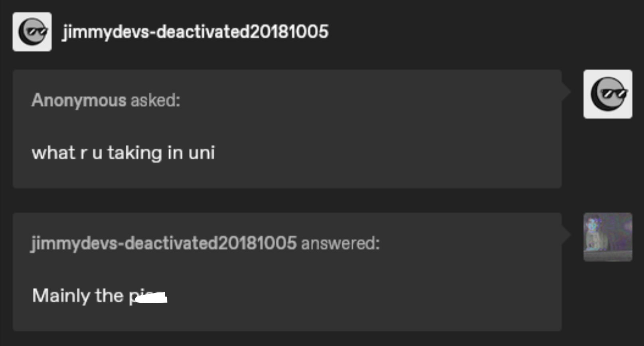Screen dimensions: 644x346
Task: Click the answer bubble's pointer arrow tail
Action: (566, 235)
